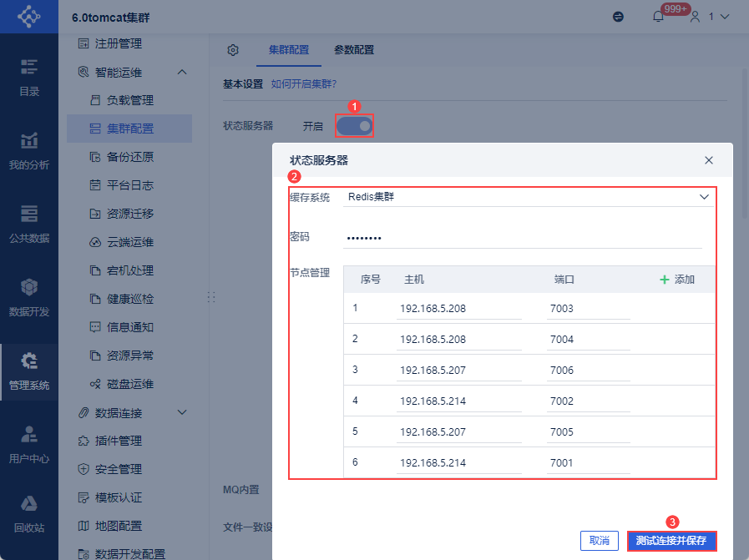Screen dimensions: 749x560
Task: Open 平台日志 in the side menu
Action: point(122,185)
